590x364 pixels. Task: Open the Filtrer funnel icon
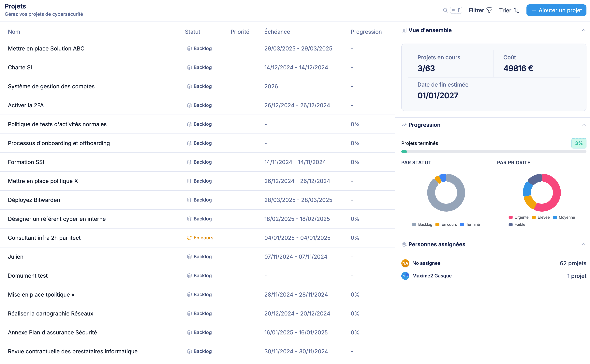point(489,10)
